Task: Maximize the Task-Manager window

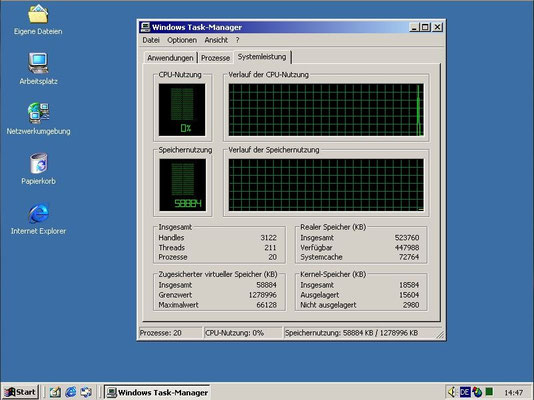Action: click(x=425, y=27)
